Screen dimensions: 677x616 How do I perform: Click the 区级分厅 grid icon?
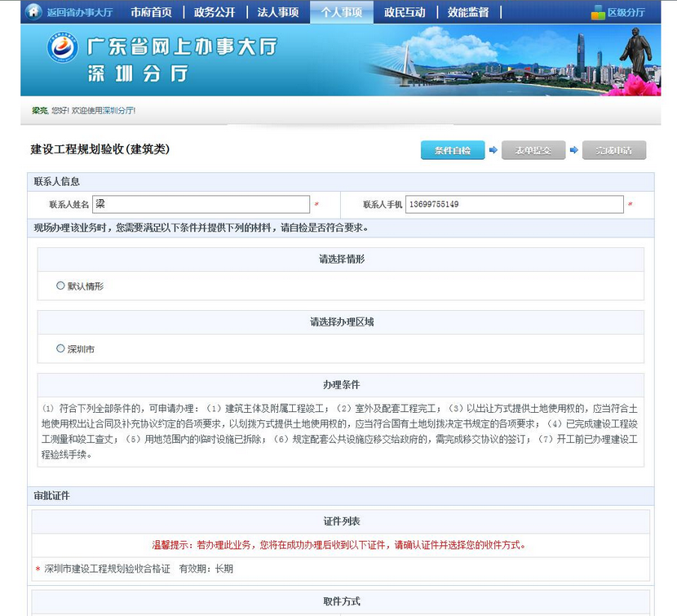click(x=598, y=12)
